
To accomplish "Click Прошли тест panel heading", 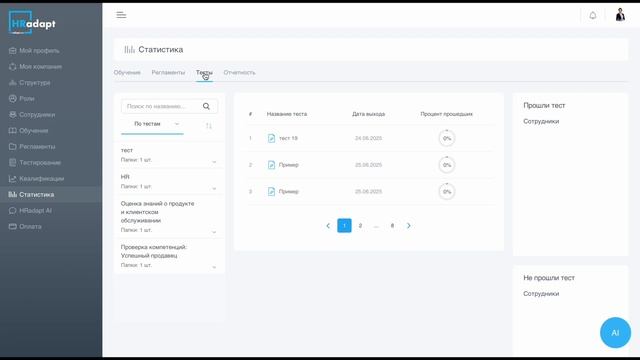I will click(x=544, y=105).
